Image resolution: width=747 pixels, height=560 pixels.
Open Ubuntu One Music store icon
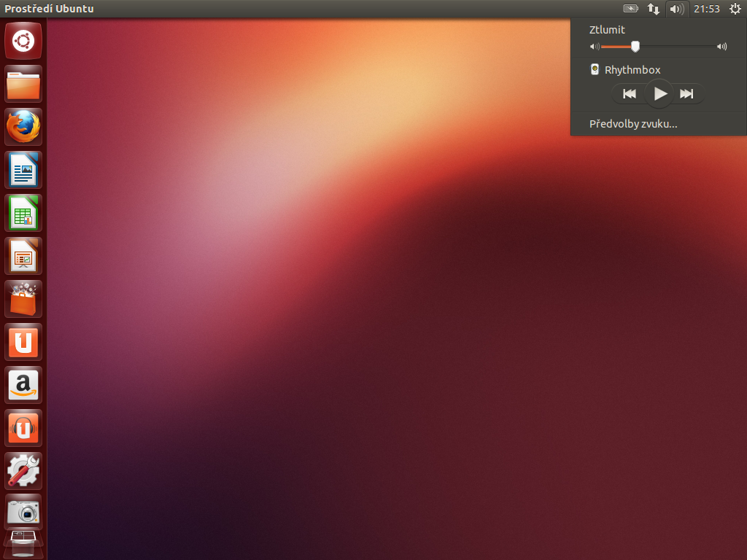(23, 428)
